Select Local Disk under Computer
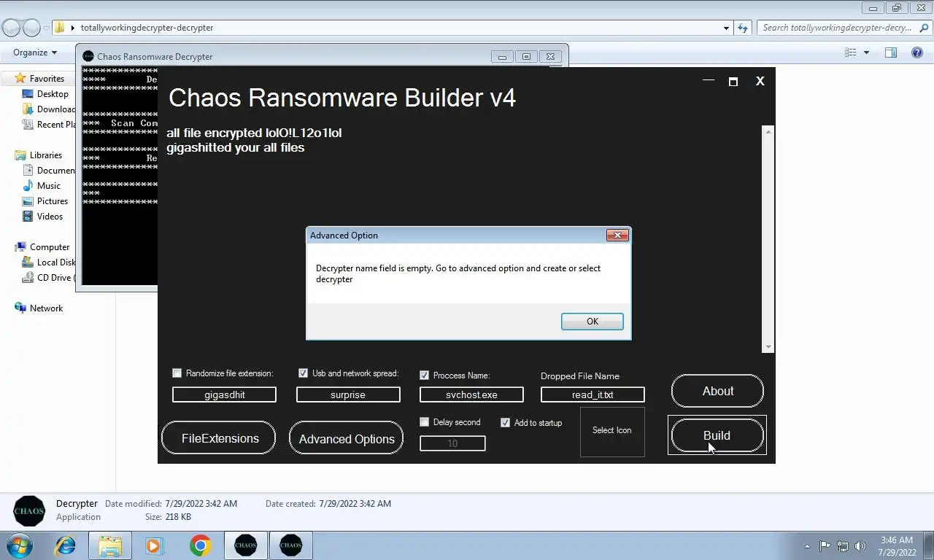This screenshot has height=560, width=934. [56, 262]
